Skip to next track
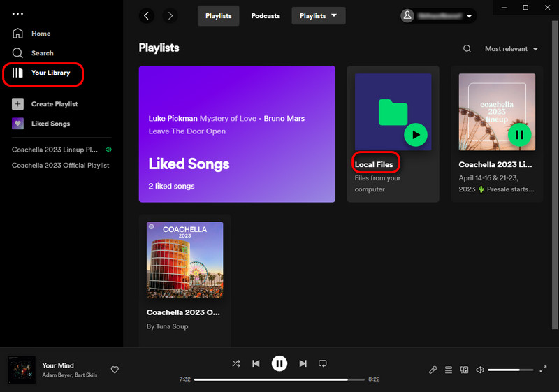Screen dimensions: 559x392 (x=303, y=363)
